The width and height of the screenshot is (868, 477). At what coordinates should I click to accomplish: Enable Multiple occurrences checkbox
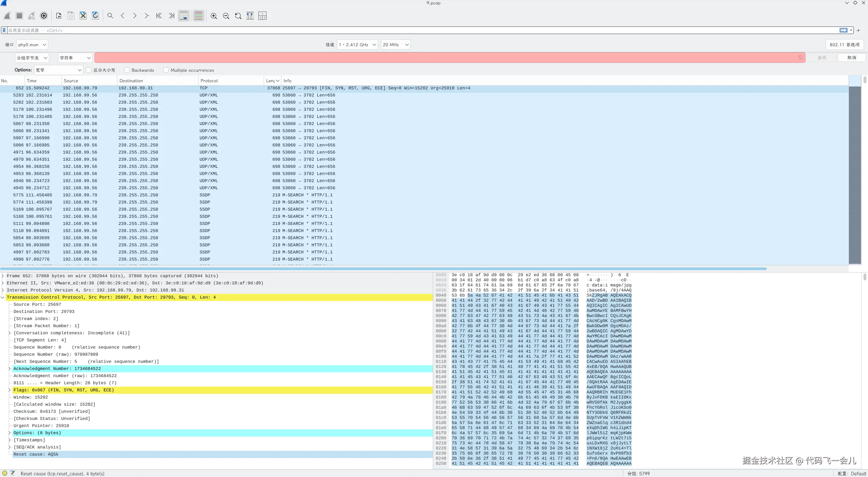(166, 70)
